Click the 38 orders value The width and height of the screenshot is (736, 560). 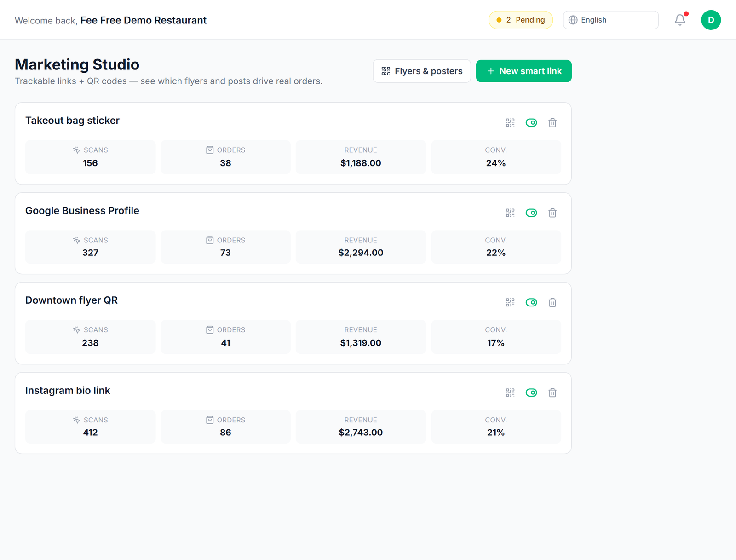point(225,163)
